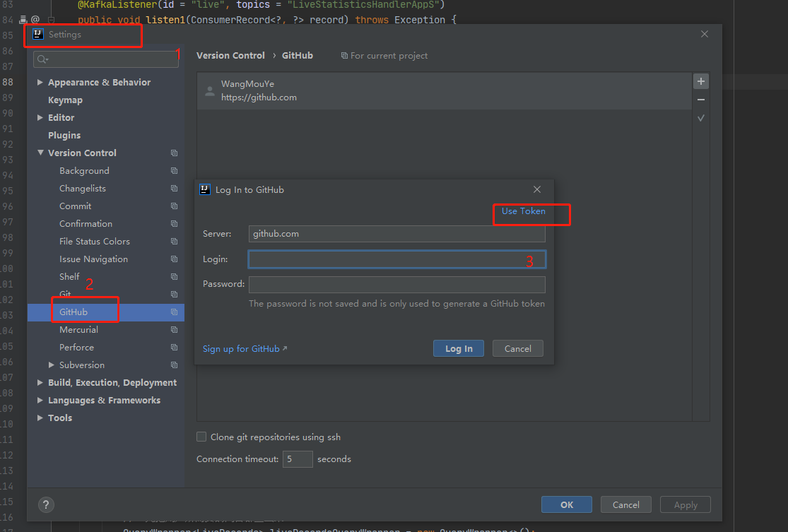Click the Password input field

point(397,284)
